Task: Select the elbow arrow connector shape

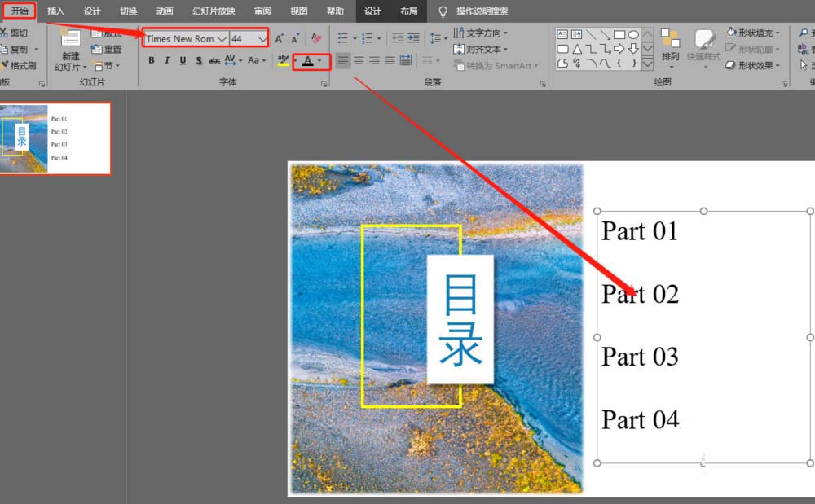Action: [605, 49]
